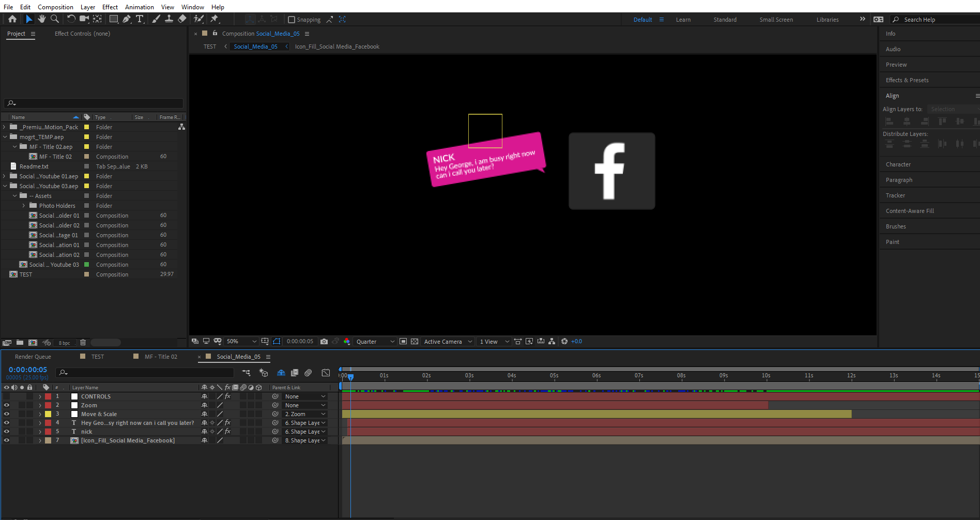Open the Content-Aware Fill panel
Viewport: 980px width, 520px height.
tap(910, 211)
